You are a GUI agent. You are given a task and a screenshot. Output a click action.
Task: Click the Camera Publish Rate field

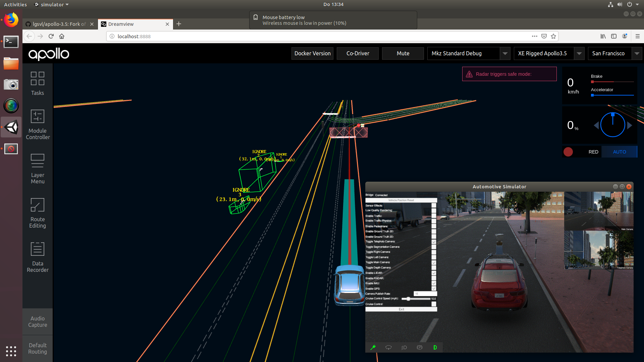tap(425, 294)
